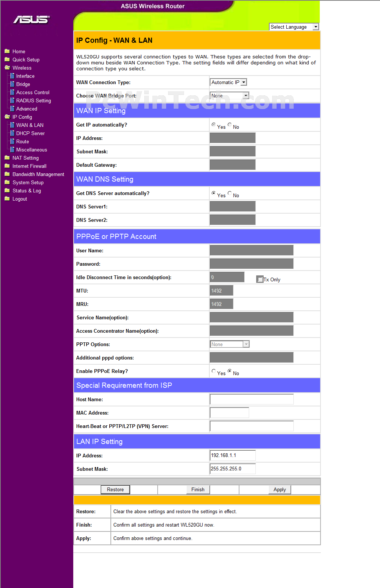The height and width of the screenshot is (588, 380).
Task: Click the page icon beside Advanced
Action: pos(12,108)
